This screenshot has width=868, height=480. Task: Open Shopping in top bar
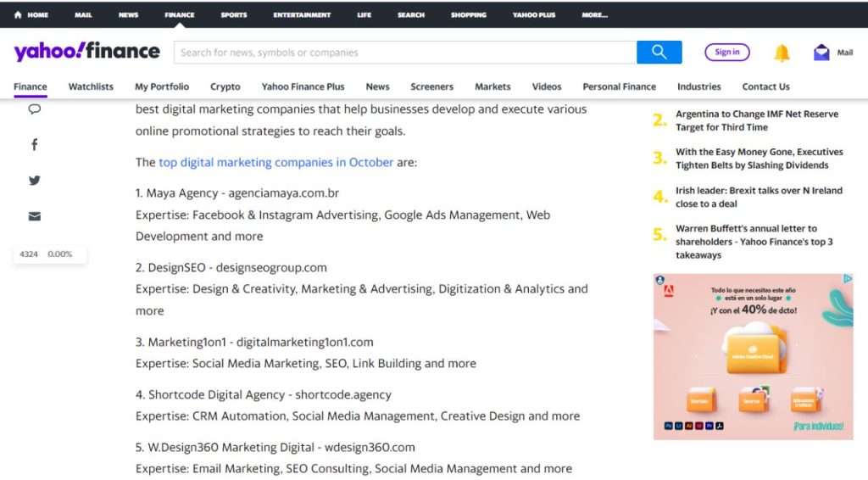tap(468, 15)
